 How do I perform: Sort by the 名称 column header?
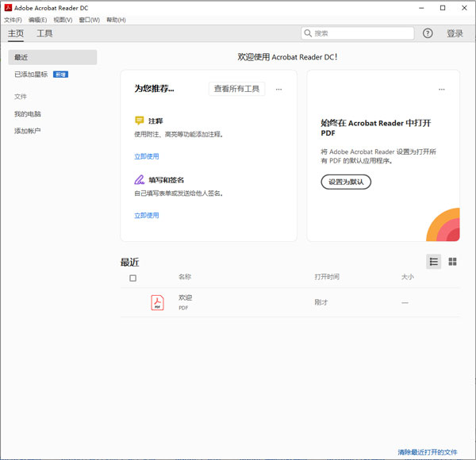185,277
